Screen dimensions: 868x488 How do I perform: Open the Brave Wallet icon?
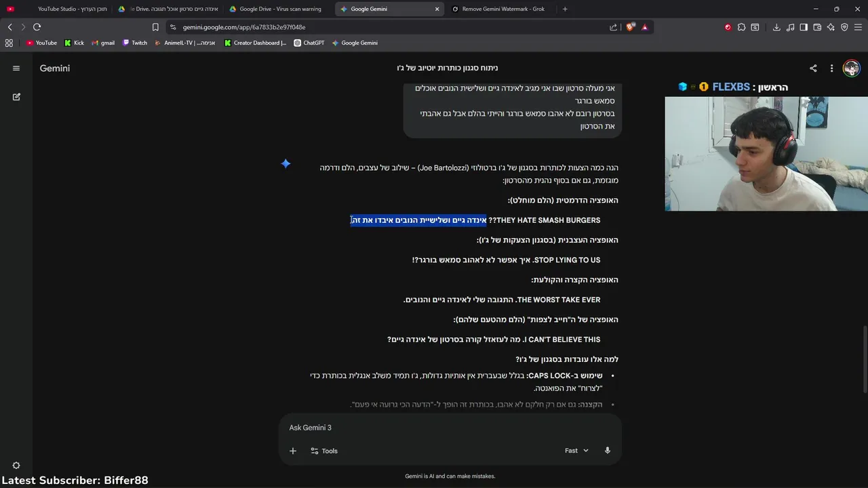(x=817, y=27)
